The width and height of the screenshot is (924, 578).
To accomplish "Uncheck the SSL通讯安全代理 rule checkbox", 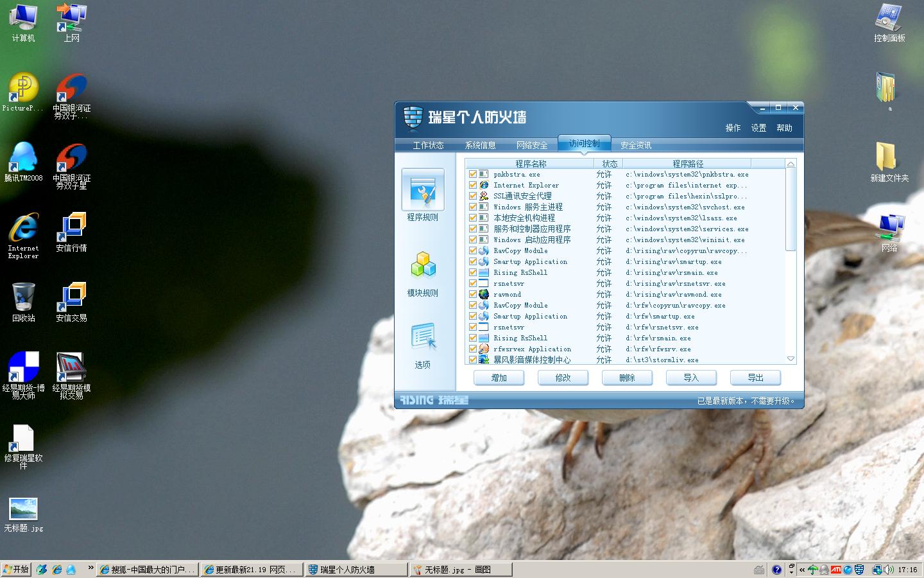I will (473, 196).
